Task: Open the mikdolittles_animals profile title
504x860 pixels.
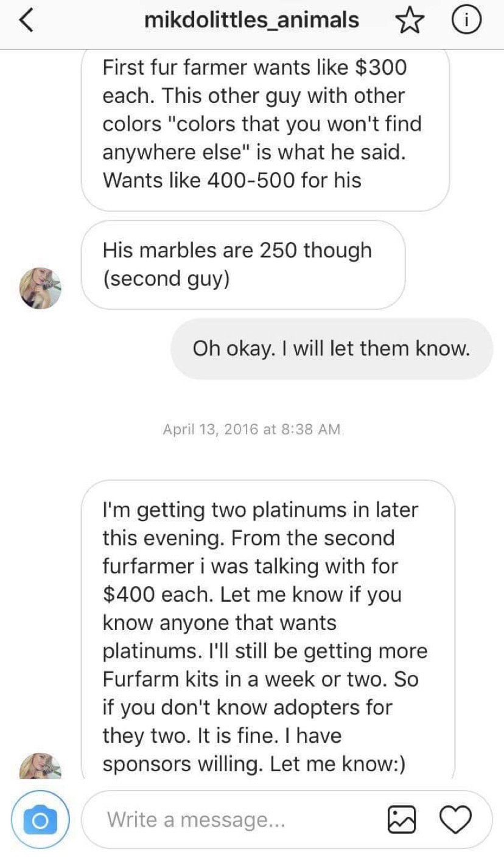Action: 251,21
